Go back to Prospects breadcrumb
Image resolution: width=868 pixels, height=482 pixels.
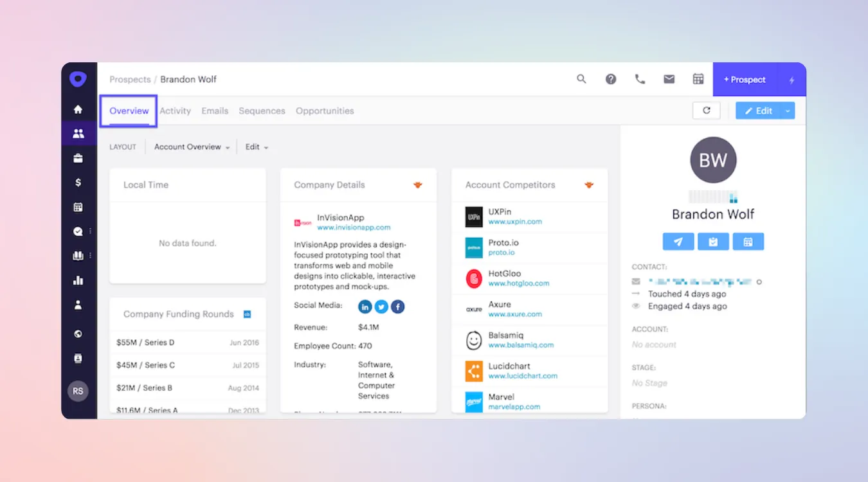[129, 80]
